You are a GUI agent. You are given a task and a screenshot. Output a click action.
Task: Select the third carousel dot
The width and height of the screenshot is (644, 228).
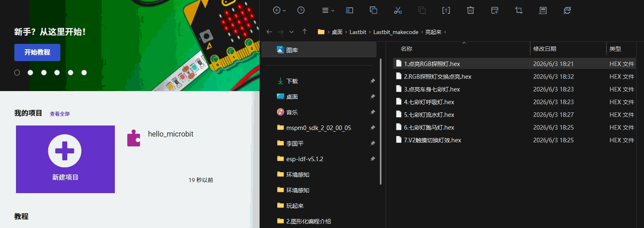44,73
